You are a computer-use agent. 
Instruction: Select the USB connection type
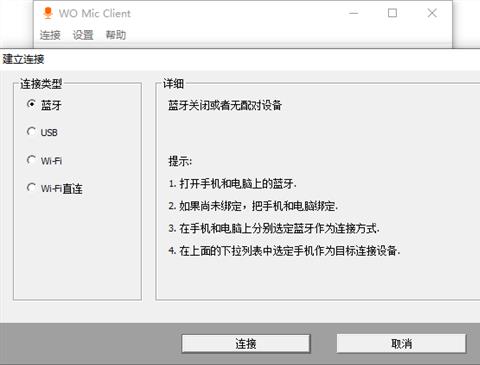click(42, 132)
